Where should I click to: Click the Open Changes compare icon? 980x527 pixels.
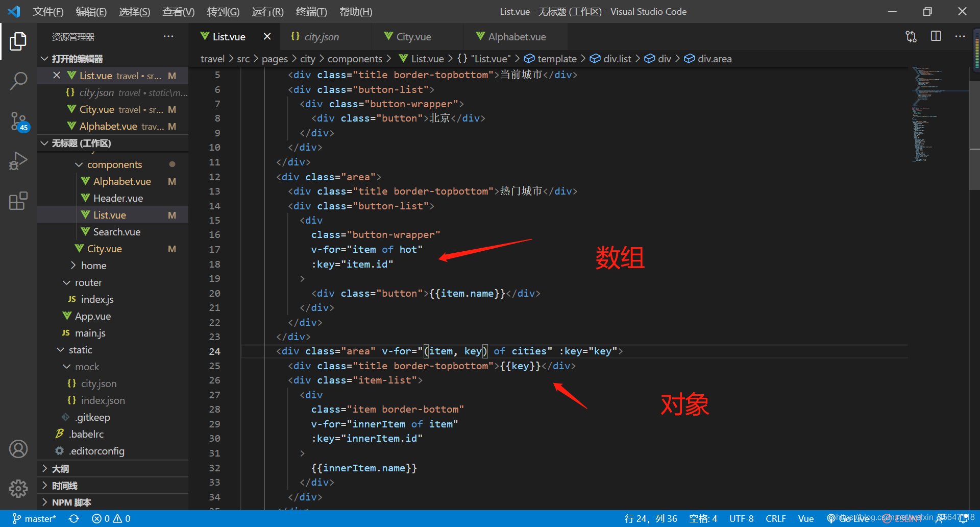click(x=911, y=36)
